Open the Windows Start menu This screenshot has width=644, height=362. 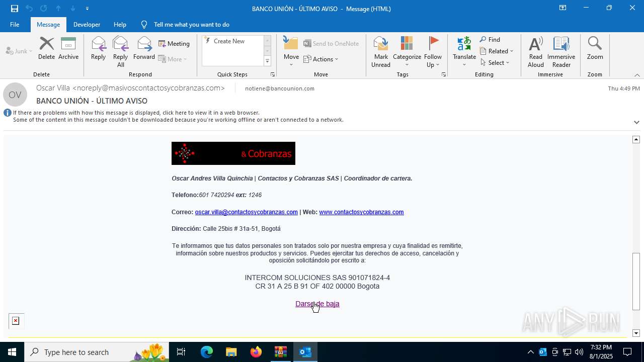12,352
